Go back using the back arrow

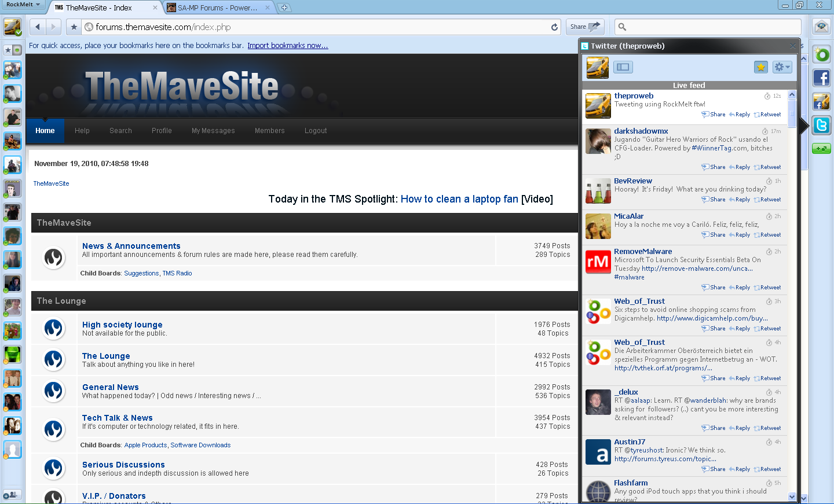(38, 27)
